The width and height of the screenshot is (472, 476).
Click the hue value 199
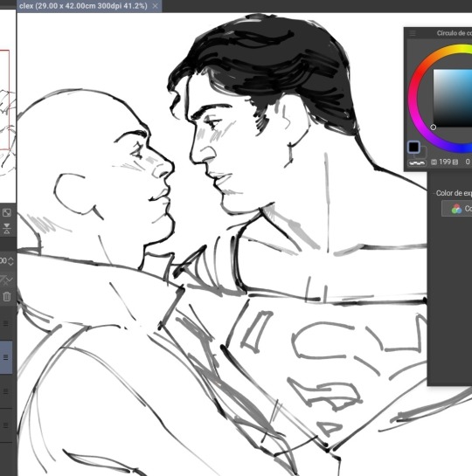(x=445, y=162)
